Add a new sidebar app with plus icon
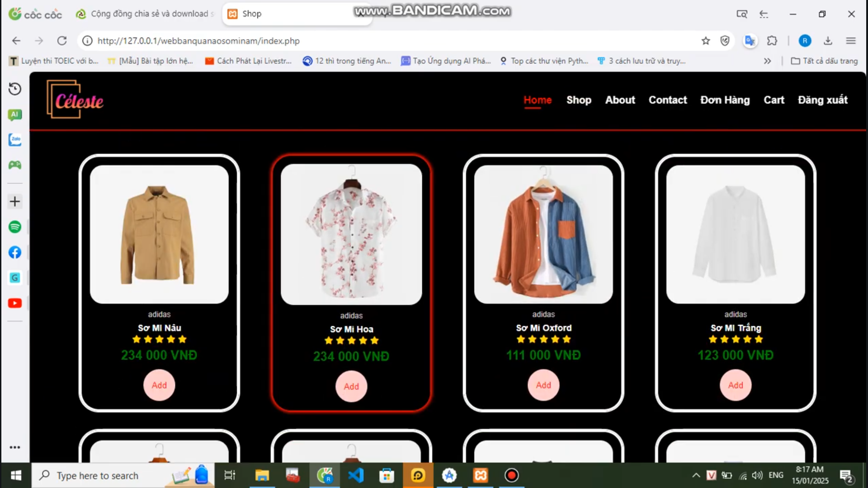The width and height of the screenshot is (868, 488). (15, 201)
